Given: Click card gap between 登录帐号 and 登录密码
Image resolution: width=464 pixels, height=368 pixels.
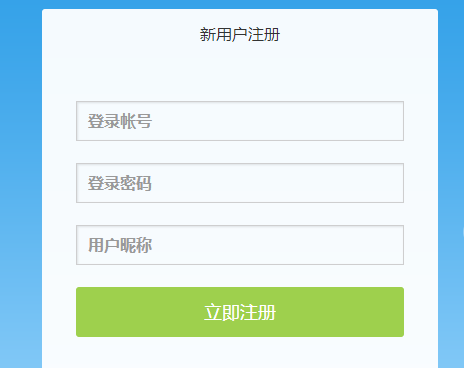Looking at the screenshot, I should (x=240, y=152).
